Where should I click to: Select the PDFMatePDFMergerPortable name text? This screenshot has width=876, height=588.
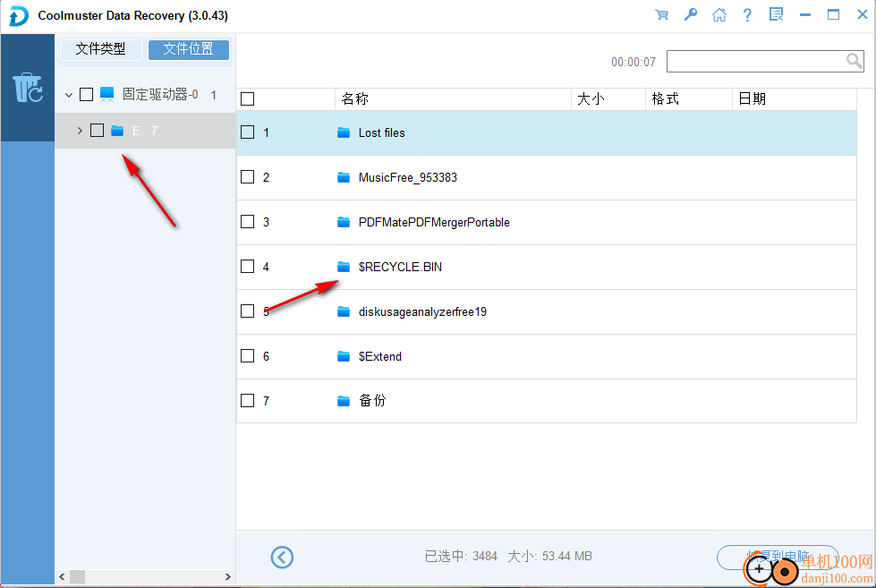point(434,222)
